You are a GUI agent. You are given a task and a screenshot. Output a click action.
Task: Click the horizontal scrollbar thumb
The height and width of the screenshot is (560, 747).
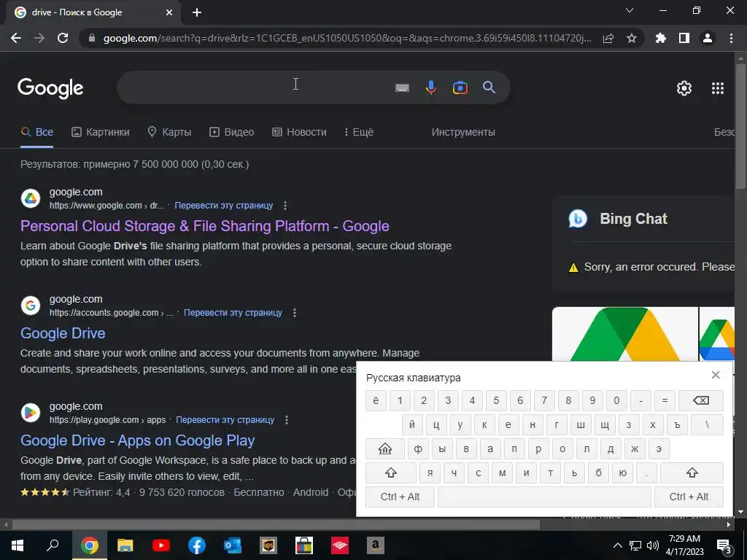coord(276,525)
